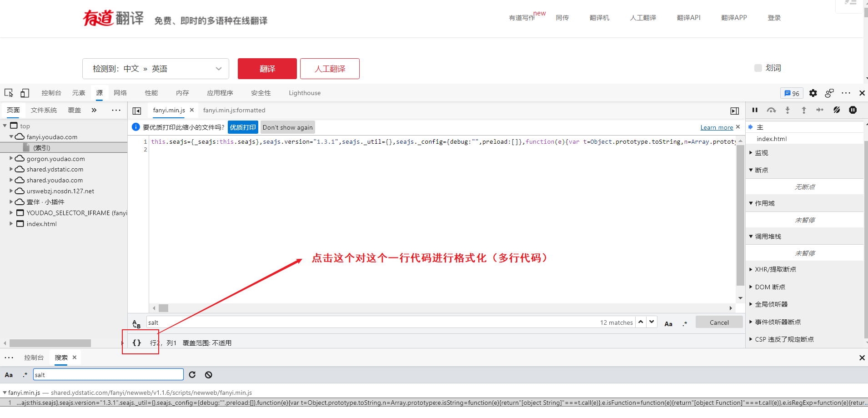Image resolution: width=868 pixels, height=418 pixels.
Task: Click the step out of function icon
Action: [804, 110]
